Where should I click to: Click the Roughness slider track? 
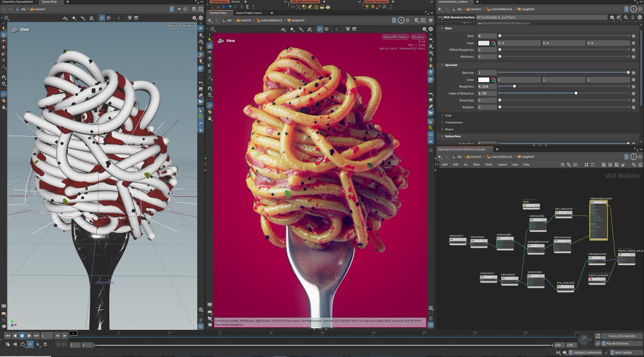point(563,86)
